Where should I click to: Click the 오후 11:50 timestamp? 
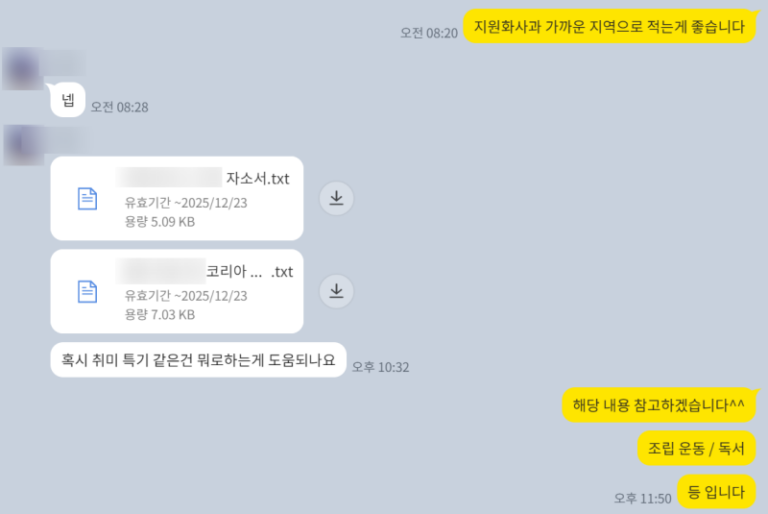pos(643,499)
